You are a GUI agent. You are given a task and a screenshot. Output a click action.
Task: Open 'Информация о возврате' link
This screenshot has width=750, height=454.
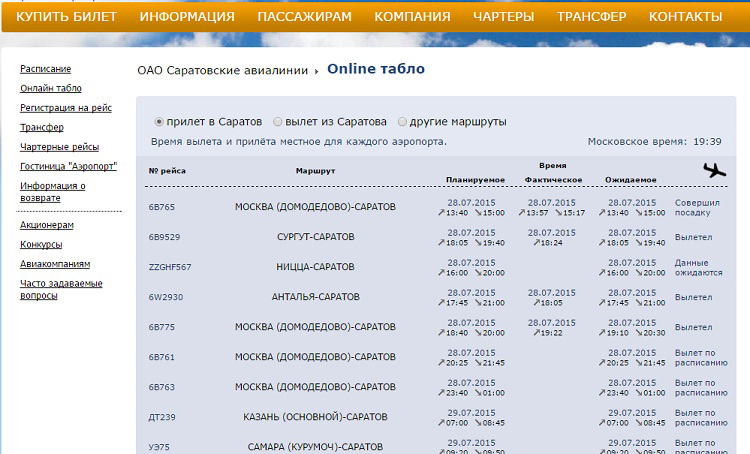[52, 191]
